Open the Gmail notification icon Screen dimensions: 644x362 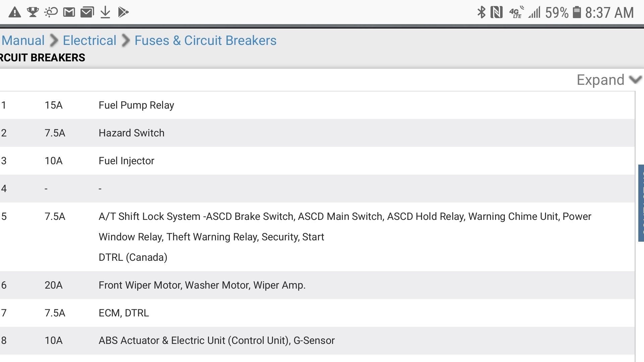click(69, 12)
